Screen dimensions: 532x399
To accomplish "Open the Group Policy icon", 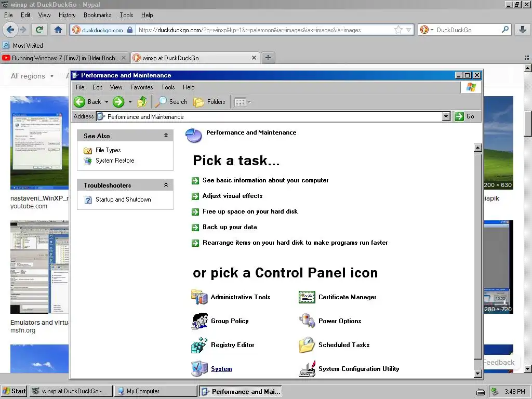I will click(199, 321).
